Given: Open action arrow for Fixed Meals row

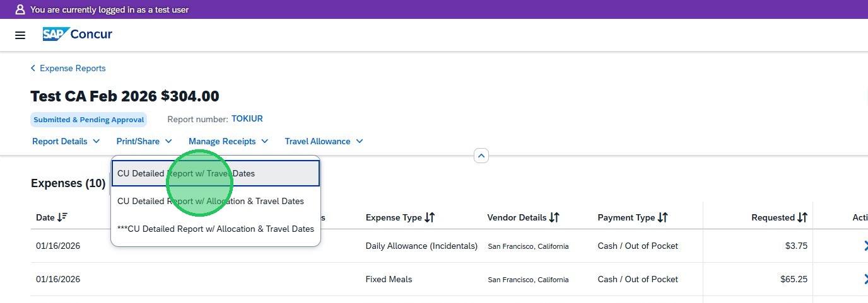Looking at the screenshot, I should [865, 279].
